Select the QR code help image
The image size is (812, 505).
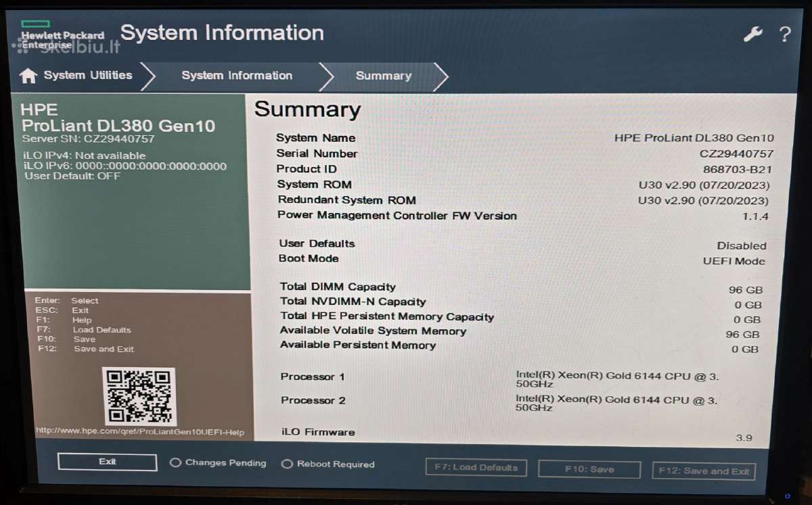[139, 396]
